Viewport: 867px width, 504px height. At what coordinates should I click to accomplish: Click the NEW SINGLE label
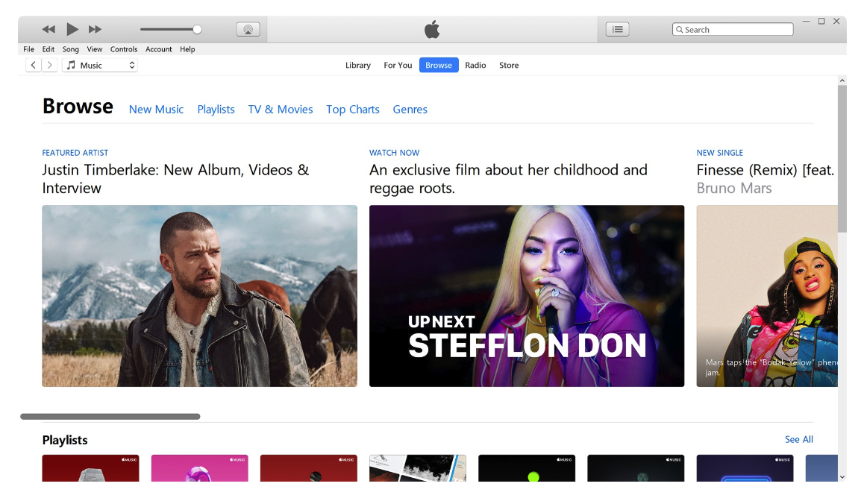[x=719, y=153]
